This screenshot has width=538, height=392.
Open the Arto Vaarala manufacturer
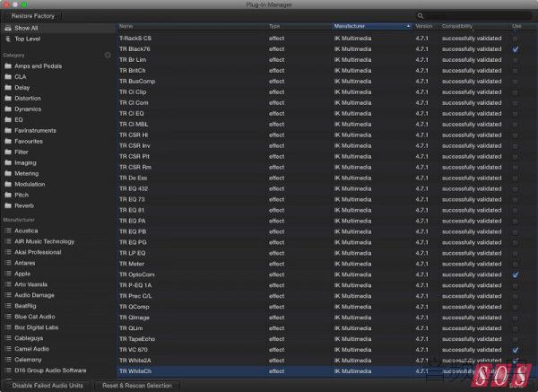pyautogui.click(x=30, y=284)
